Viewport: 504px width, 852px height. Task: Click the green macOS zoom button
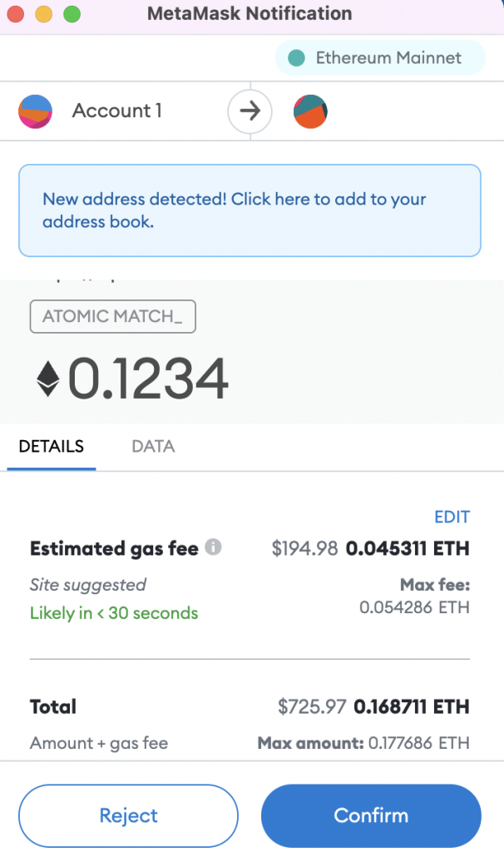72,13
